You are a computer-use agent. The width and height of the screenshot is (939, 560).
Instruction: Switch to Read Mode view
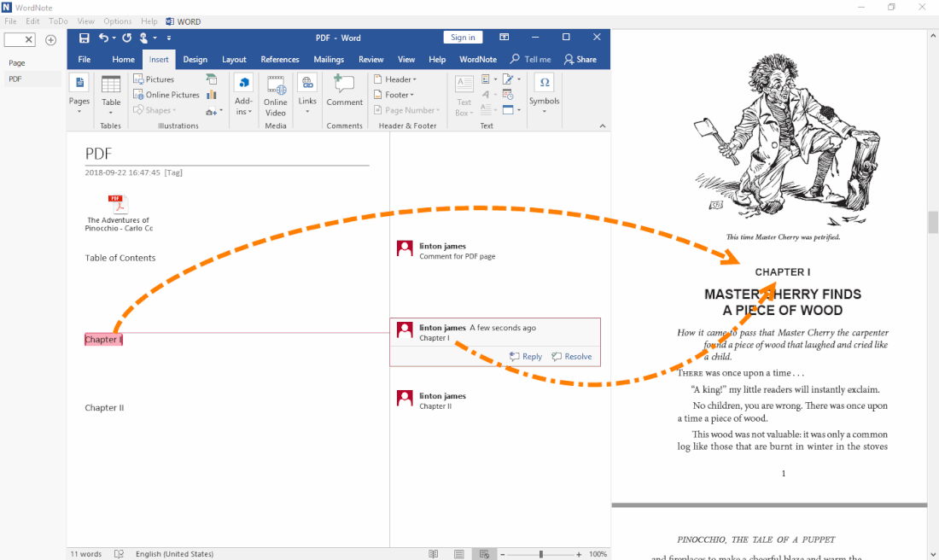click(433, 554)
